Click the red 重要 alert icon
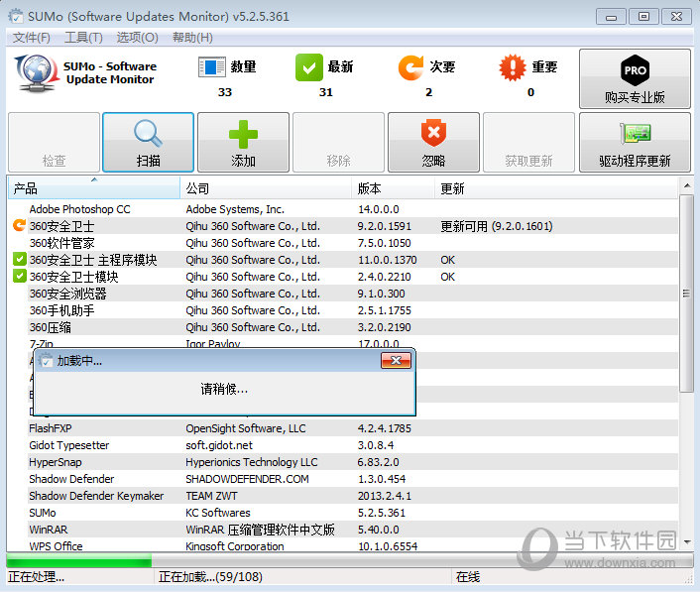Viewport: 700px width, 592px height. point(513,67)
